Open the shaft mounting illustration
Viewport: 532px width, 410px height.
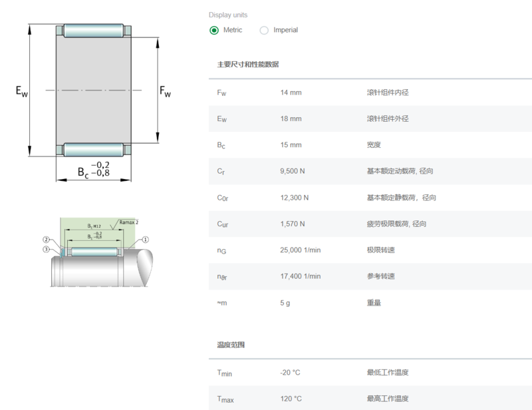pyautogui.click(x=98, y=252)
